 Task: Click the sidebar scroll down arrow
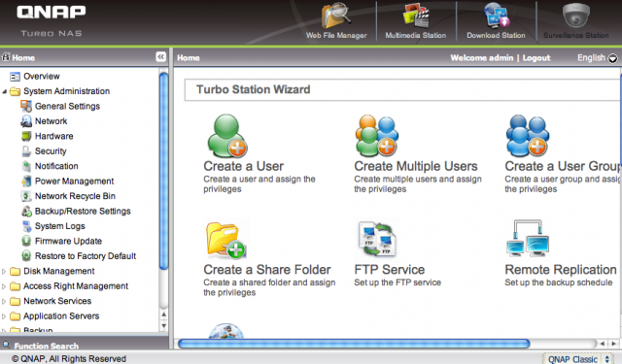[x=163, y=326]
